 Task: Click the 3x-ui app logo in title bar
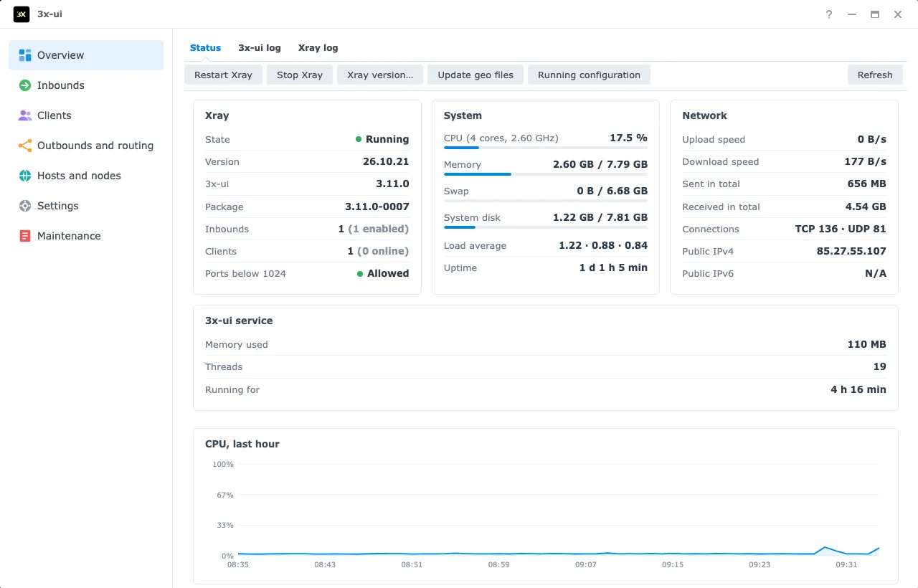click(x=22, y=14)
